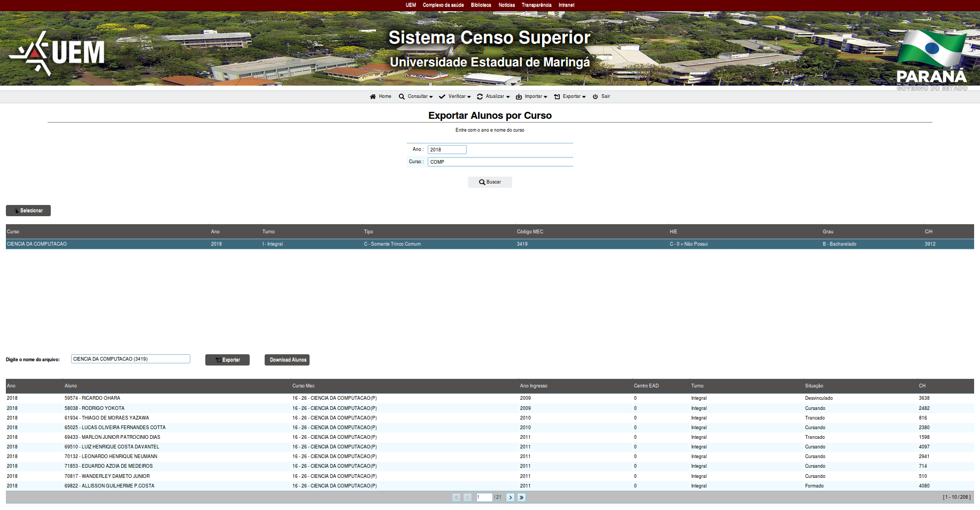Open the Exportar menu in navbar

click(x=570, y=97)
